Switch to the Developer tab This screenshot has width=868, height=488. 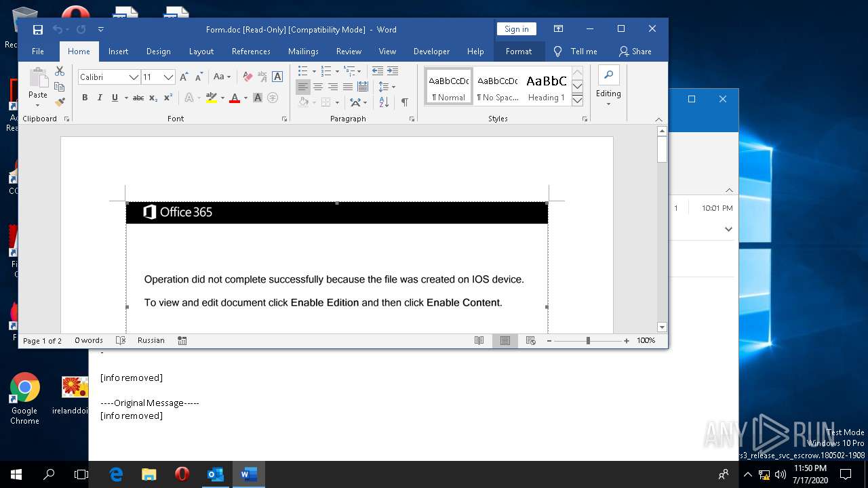[431, 51]
